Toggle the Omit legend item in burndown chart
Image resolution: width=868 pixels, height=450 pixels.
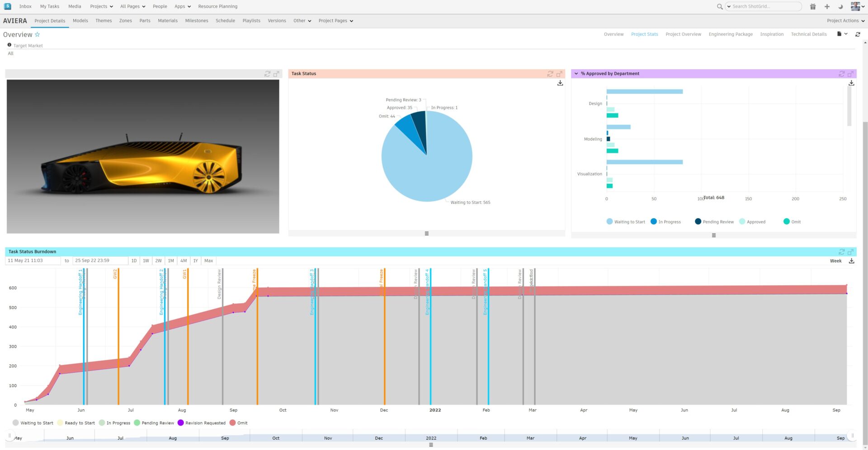click(239, 422)
